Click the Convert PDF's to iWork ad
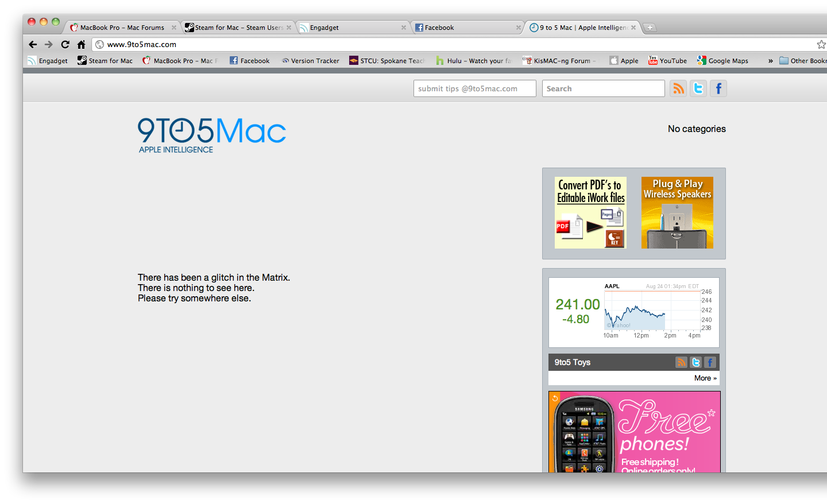The height and width of the screenshot is (504, 827). (590, 212)
